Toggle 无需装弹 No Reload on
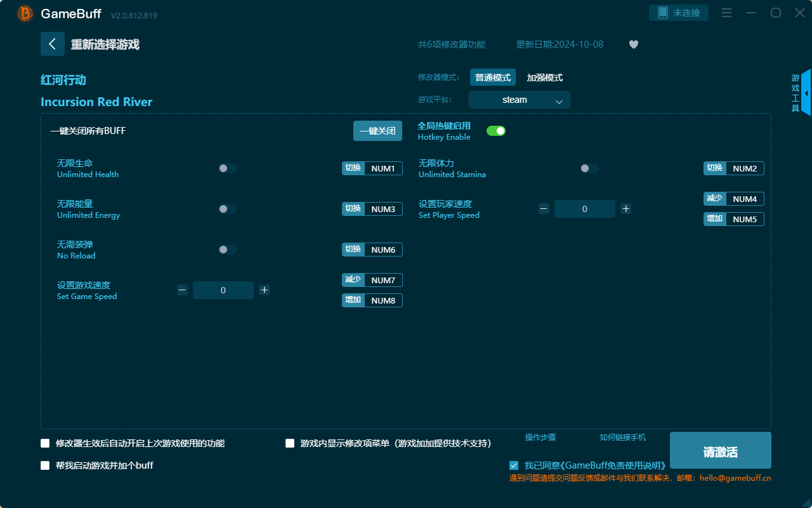This screenshot has width=812, height=508. [x=227, y=250]
